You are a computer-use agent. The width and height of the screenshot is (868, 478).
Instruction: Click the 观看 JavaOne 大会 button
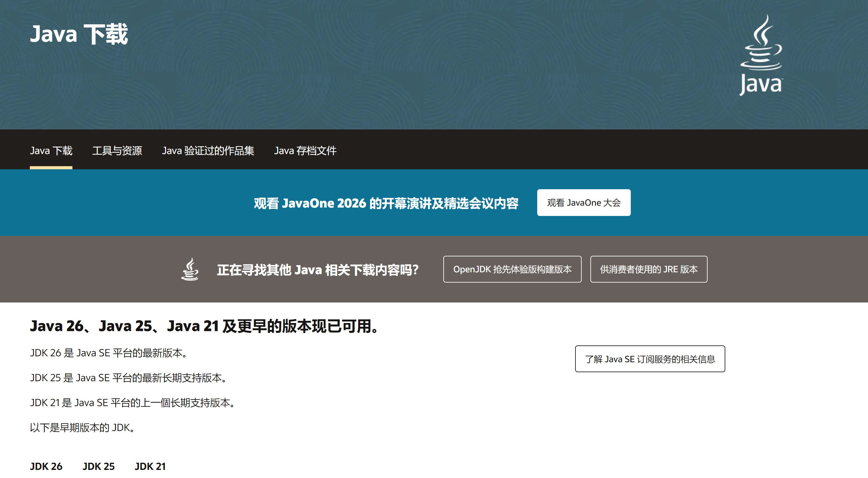coord(584,202)
